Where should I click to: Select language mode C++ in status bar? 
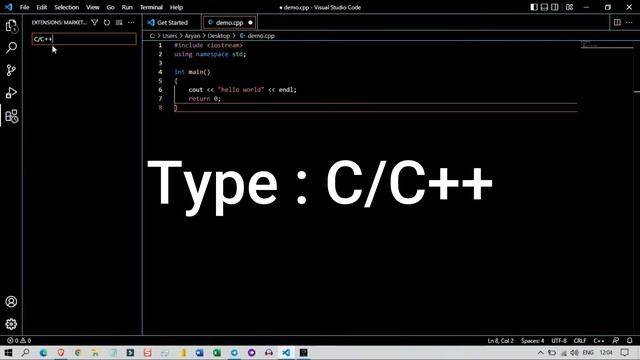[599, 340]
